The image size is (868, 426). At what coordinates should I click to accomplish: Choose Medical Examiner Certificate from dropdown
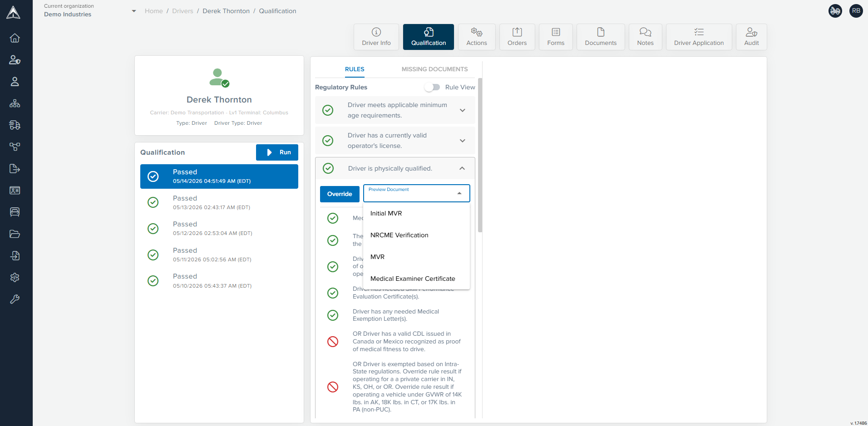point(417,279)
